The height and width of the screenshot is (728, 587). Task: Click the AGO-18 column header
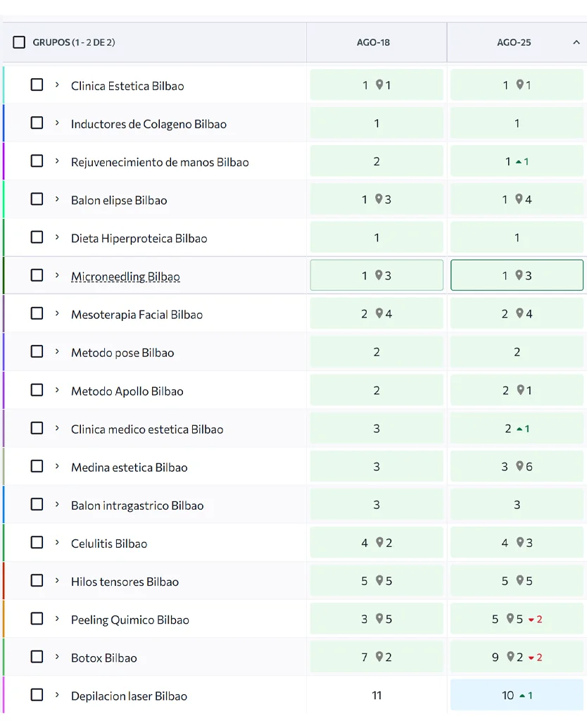374,42
